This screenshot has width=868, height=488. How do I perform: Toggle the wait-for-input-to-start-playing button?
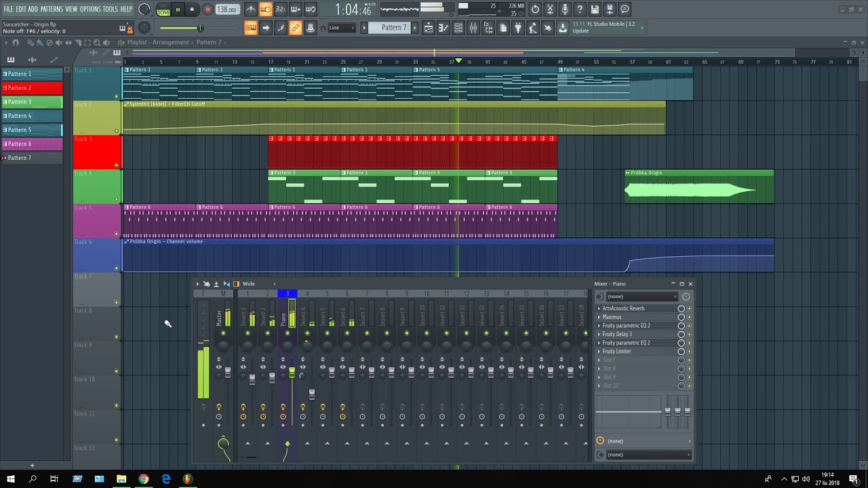click(266, 9)
